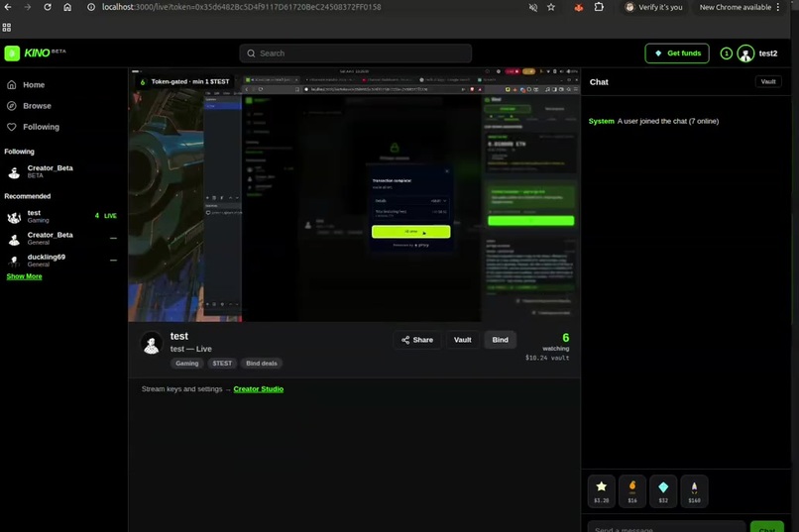Click the test2 username
Image resolution: width=799 pixels, height=532 pixels.
click(x=768, y=53)
